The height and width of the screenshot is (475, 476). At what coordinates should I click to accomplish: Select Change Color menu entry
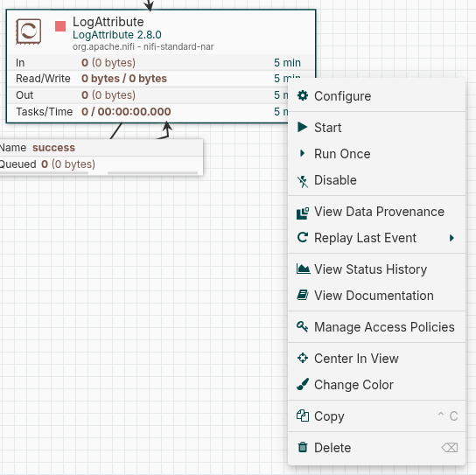click(x=376, y=385)
